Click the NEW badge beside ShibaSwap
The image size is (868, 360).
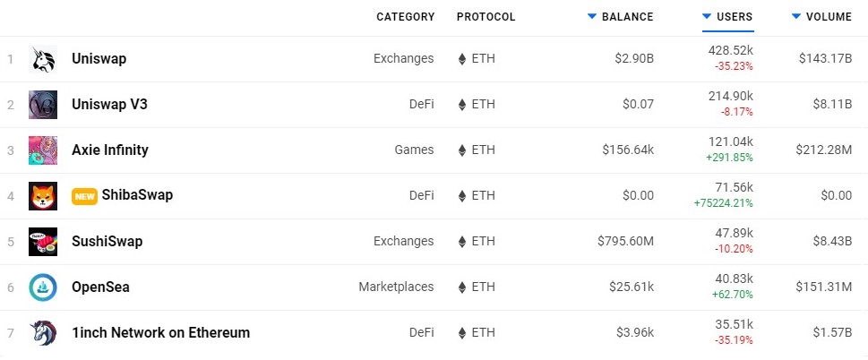coord(84,196)
